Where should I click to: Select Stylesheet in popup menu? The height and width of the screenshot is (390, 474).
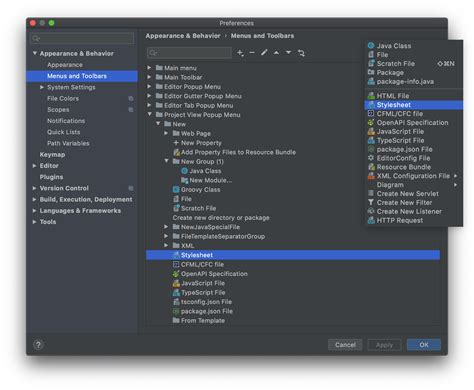click(x=413, y=105)
